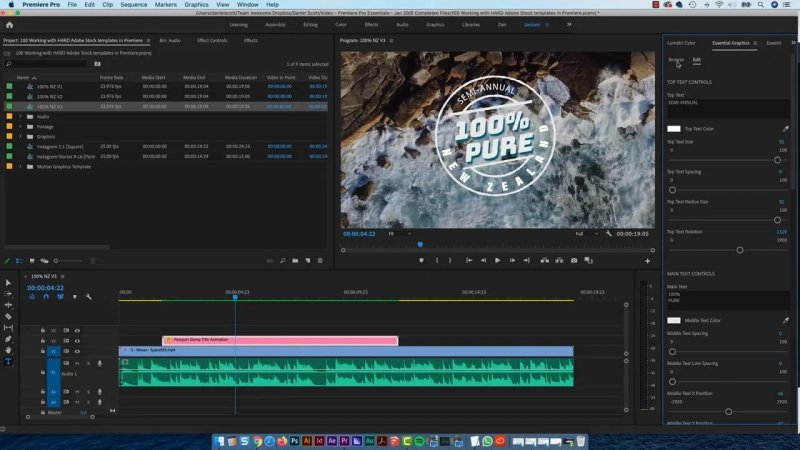The image size is (800, 450).
Task: Toggle V2 track output eye
Action: click(x=77, y=341)
